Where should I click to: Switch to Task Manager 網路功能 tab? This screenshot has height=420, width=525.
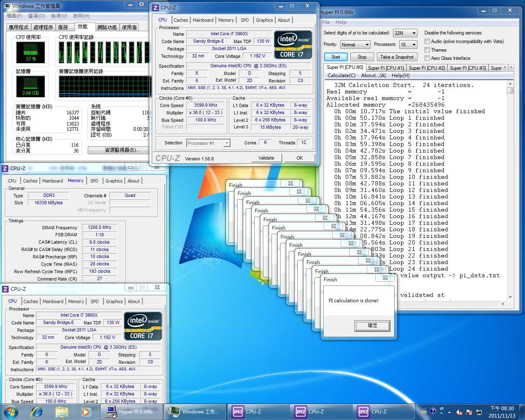point(107,27)
